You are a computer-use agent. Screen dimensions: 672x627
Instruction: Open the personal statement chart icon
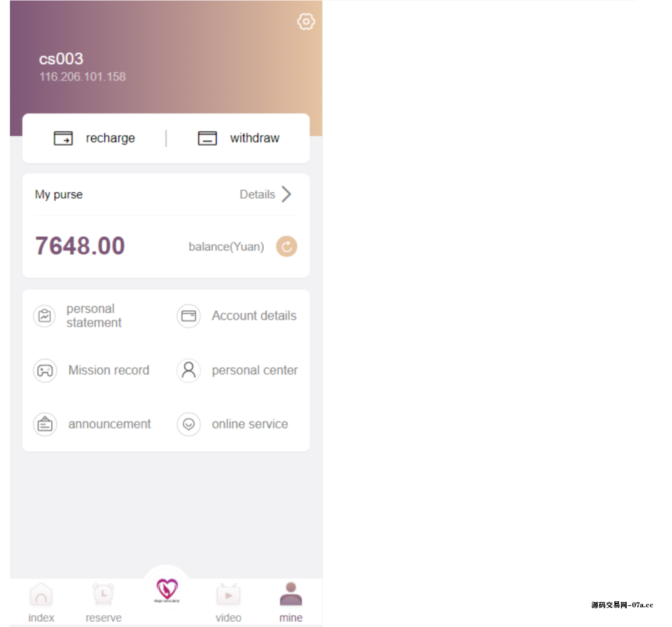coord(45,316)
